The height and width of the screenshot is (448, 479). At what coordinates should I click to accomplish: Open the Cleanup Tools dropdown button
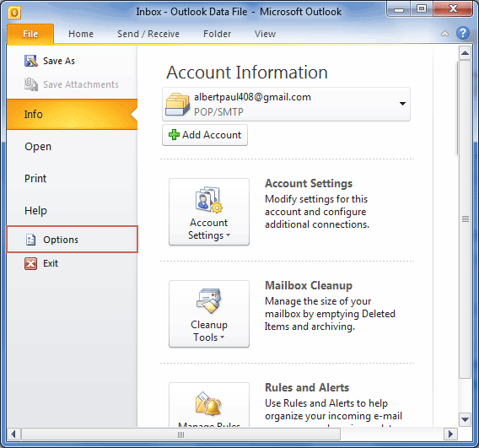[209, 314]
